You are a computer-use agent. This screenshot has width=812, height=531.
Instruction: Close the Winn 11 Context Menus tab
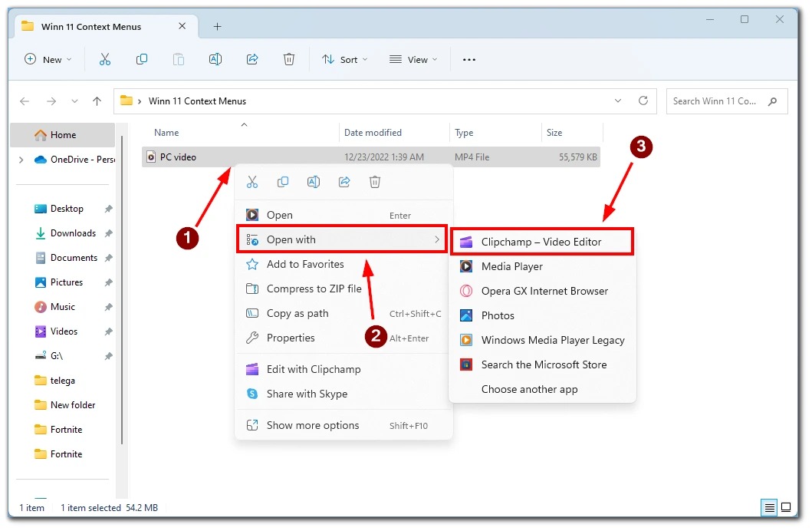tap(182, 26)
